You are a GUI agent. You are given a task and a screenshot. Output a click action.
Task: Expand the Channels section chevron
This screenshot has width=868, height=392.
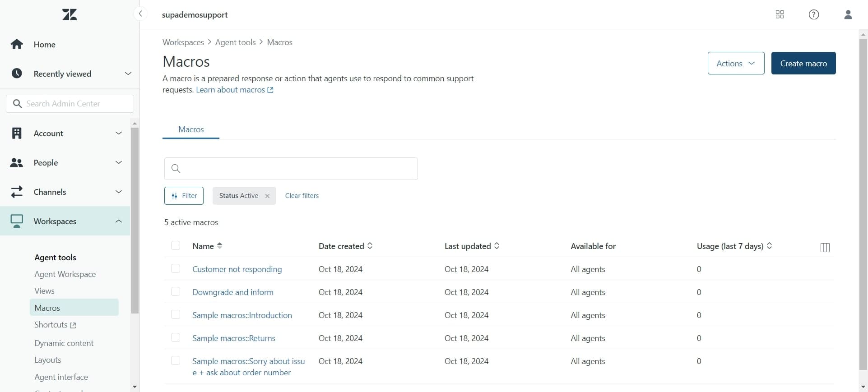tap(119, 192)
